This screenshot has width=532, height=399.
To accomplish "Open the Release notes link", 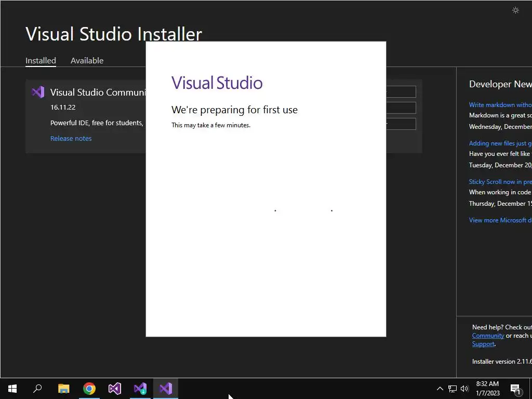I will coord(71,138).
